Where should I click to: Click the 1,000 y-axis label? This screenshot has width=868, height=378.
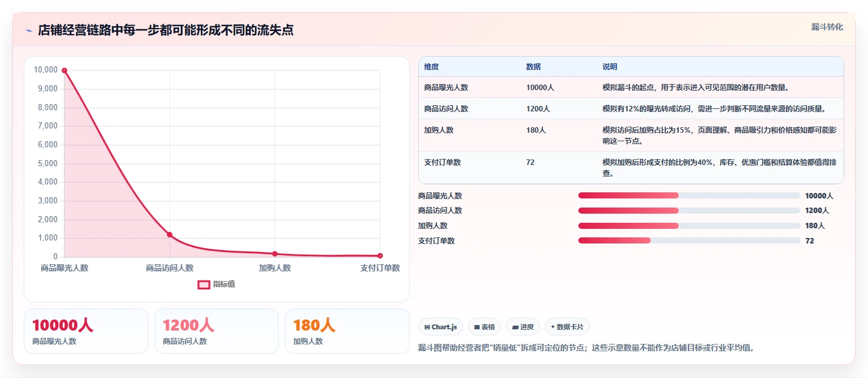pos(47,239)
